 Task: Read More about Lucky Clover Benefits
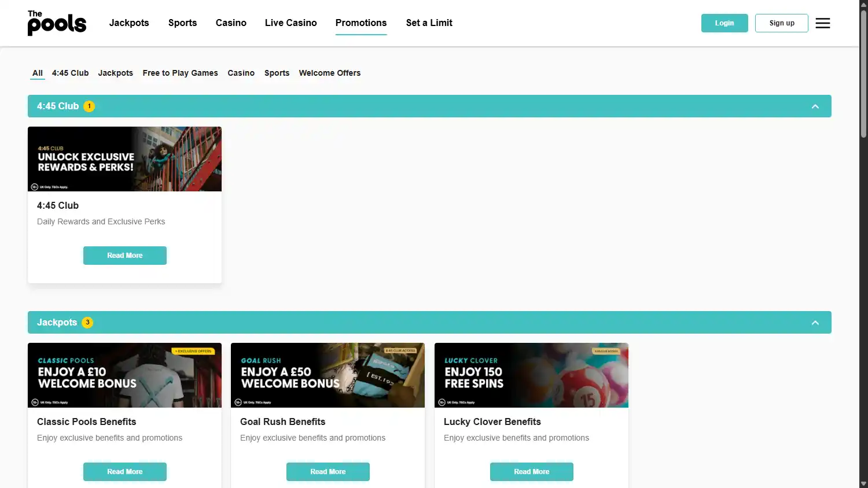532,472
